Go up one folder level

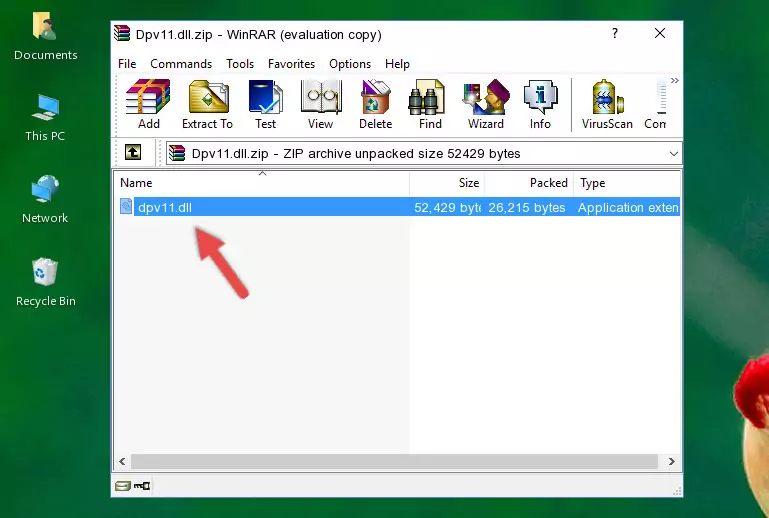pos(133,153)
